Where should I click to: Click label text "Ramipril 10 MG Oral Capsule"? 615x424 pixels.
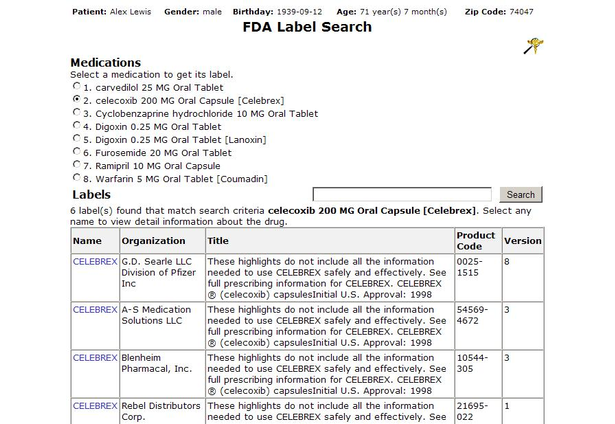[x=158, y=166]
